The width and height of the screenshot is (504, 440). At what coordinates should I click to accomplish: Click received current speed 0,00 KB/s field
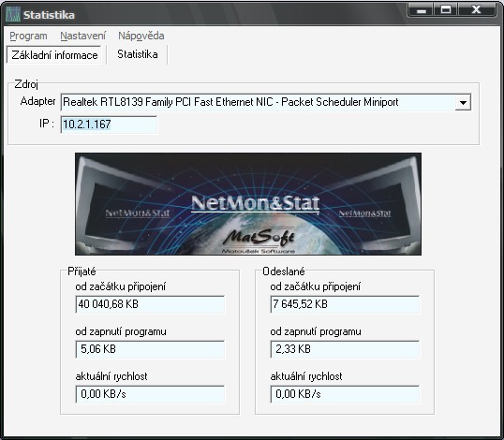[x=150, y=394]
